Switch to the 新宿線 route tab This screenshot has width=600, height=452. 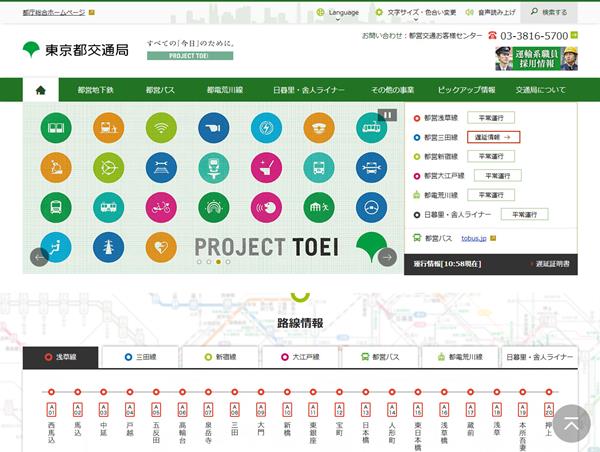(x=220, y=357)
